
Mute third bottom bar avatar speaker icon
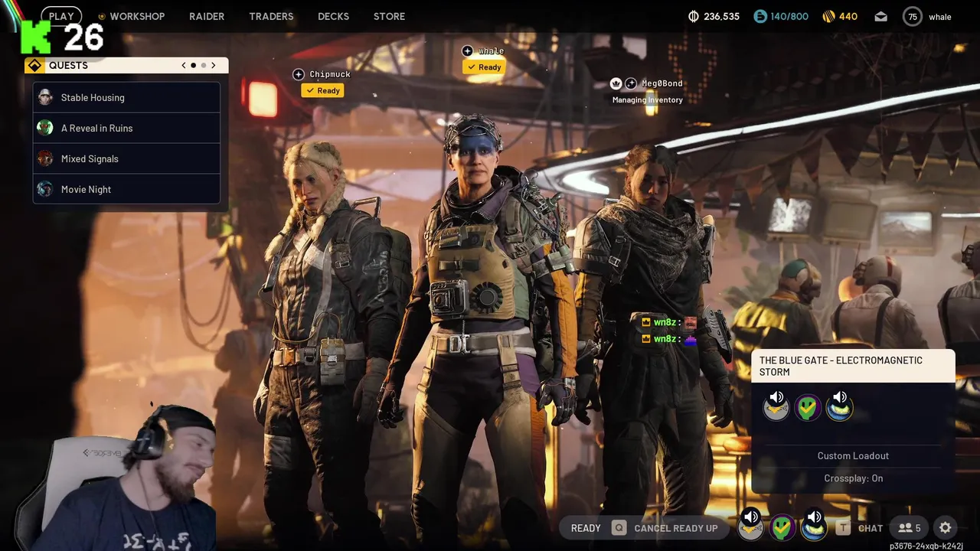point(814,517)
